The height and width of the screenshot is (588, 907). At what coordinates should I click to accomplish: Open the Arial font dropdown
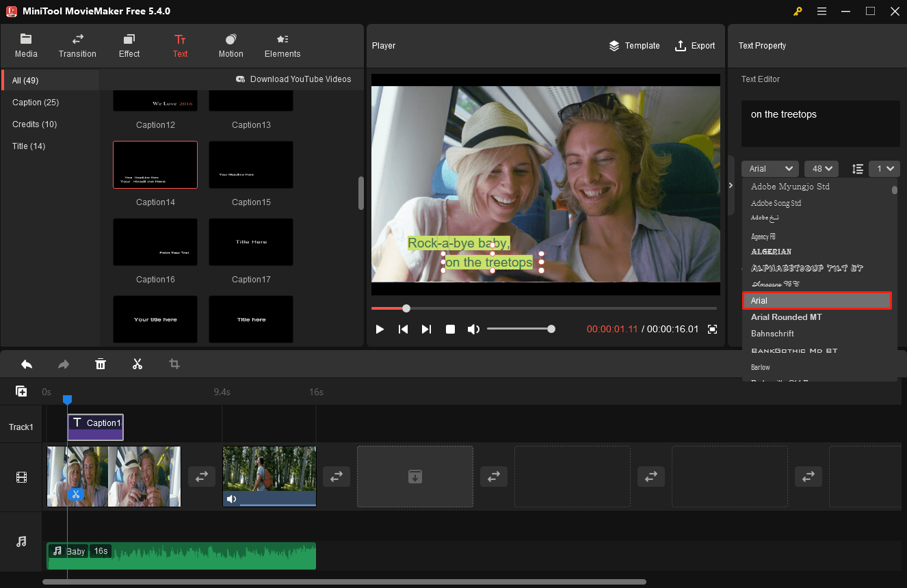pos(770,168)
